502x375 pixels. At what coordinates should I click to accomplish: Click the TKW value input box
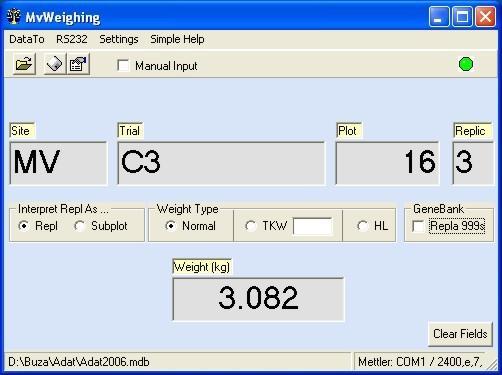pyautogui.click(x=313, y=226)
